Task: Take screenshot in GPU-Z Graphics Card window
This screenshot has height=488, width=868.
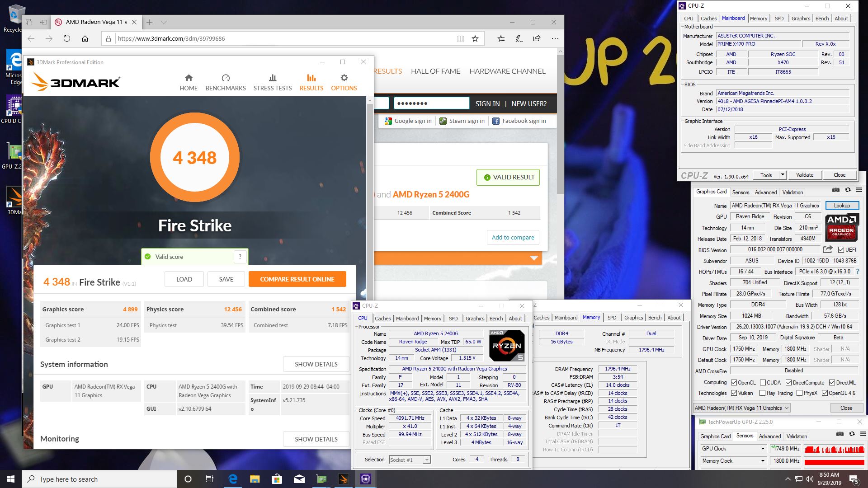Action: pos(836,190)
